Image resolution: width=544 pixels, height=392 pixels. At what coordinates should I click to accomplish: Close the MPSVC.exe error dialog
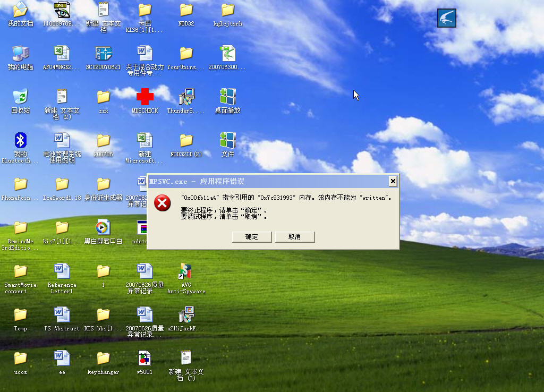click(x=393, y=181)
